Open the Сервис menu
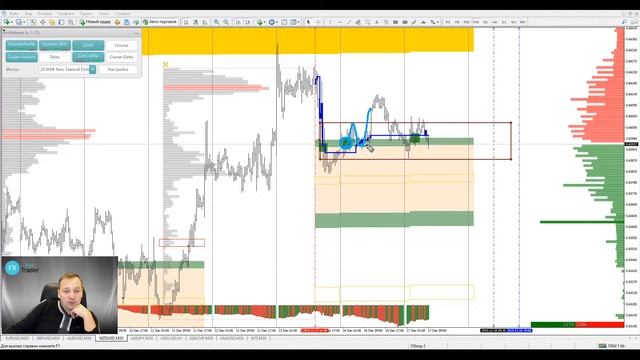The image size is (640, 360). point(86,13)
